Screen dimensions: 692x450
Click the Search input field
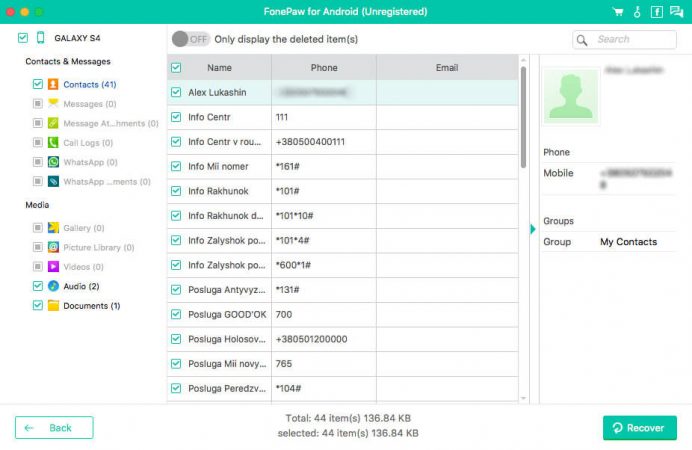click(632, 39)
